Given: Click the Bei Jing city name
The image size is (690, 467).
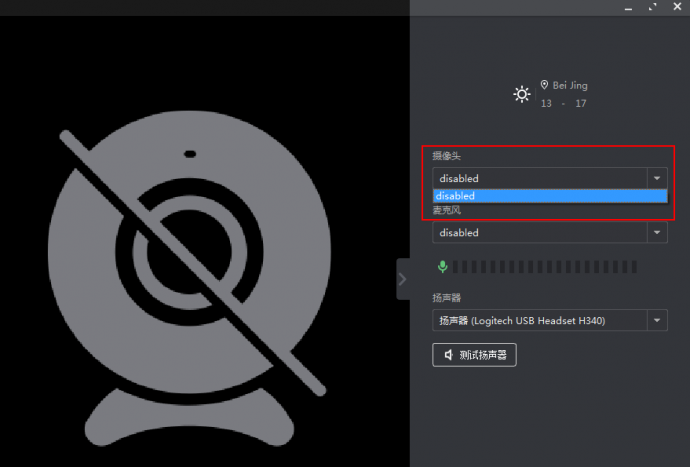Looking at the screenshot, I should point(570,86).
